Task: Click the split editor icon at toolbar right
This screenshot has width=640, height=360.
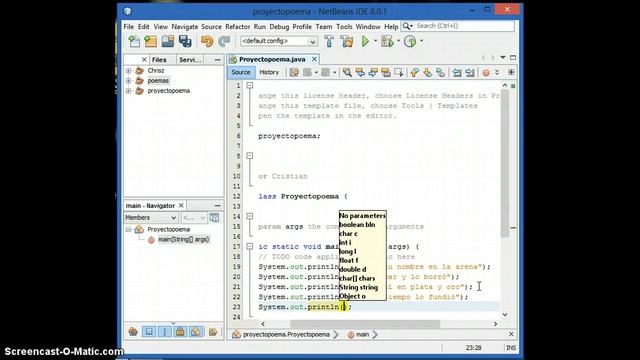Action: click(511, 72)
